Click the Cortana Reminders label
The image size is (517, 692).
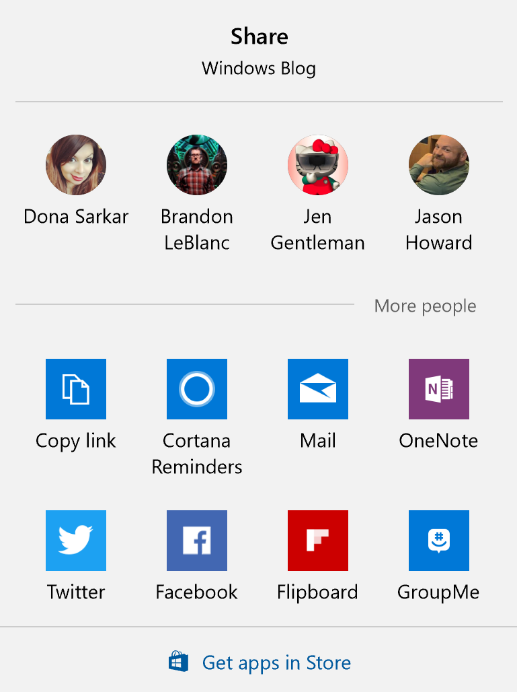point(197,454)
